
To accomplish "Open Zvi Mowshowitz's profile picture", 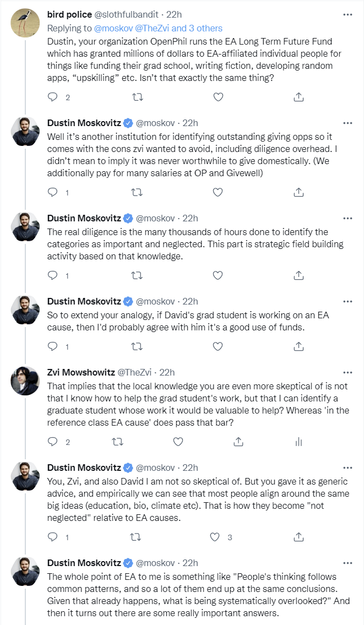I will pos(25,381).
